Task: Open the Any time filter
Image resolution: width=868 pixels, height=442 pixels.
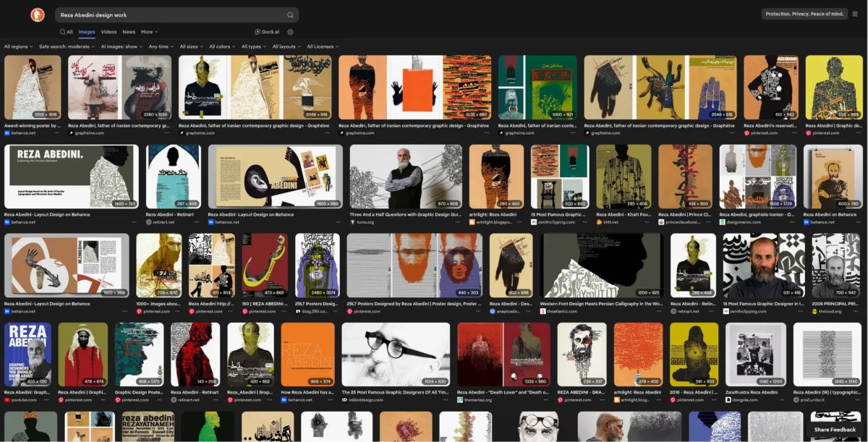Action: coord(161,46)
